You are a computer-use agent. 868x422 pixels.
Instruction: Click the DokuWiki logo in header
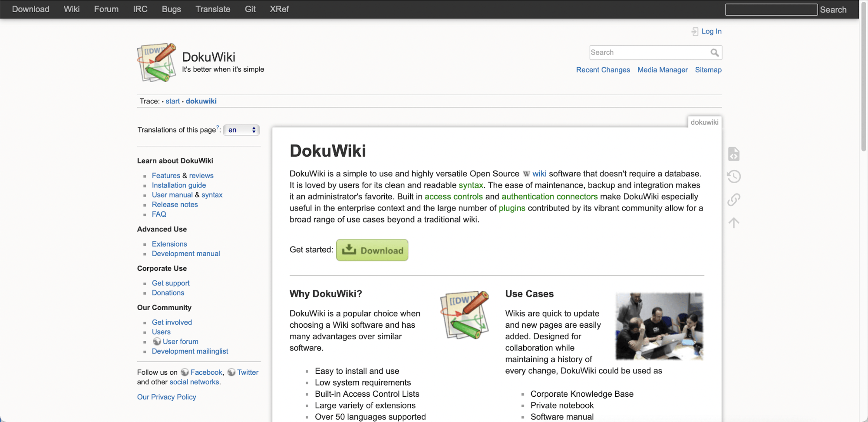coord(156,63)
